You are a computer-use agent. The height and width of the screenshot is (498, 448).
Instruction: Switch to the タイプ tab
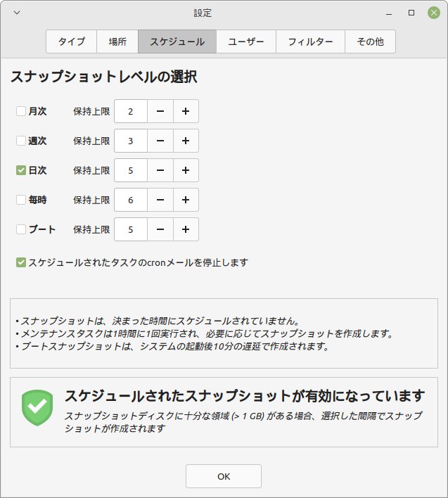point(72,41)
